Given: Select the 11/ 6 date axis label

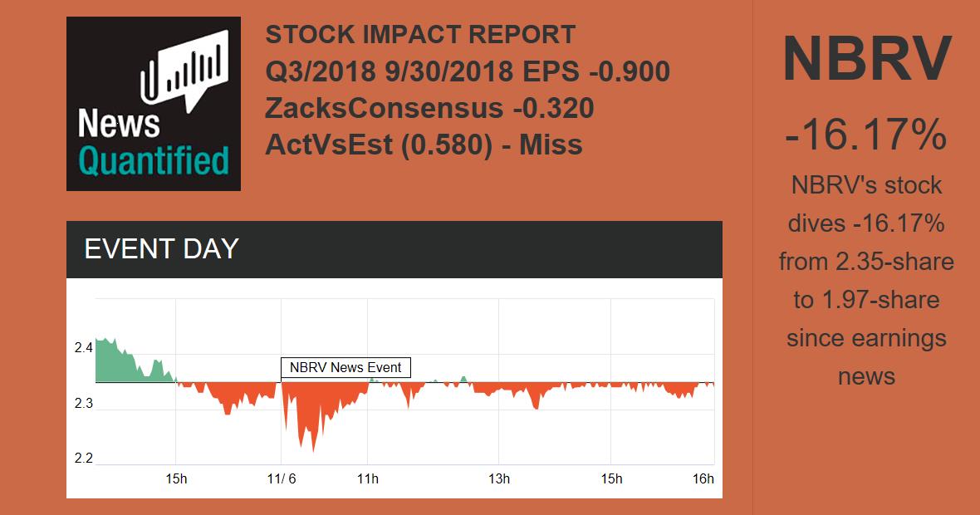Looking at the screenshot, I should click(282, 479).
